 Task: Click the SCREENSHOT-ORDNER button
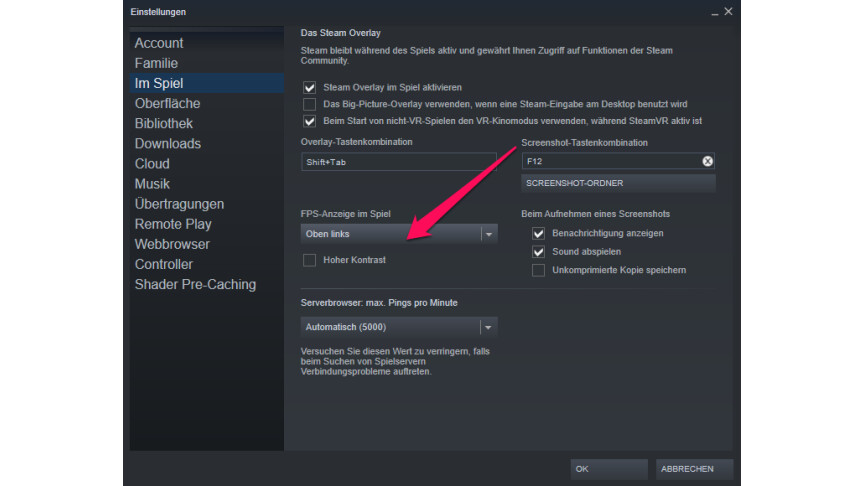click(618, 183)
